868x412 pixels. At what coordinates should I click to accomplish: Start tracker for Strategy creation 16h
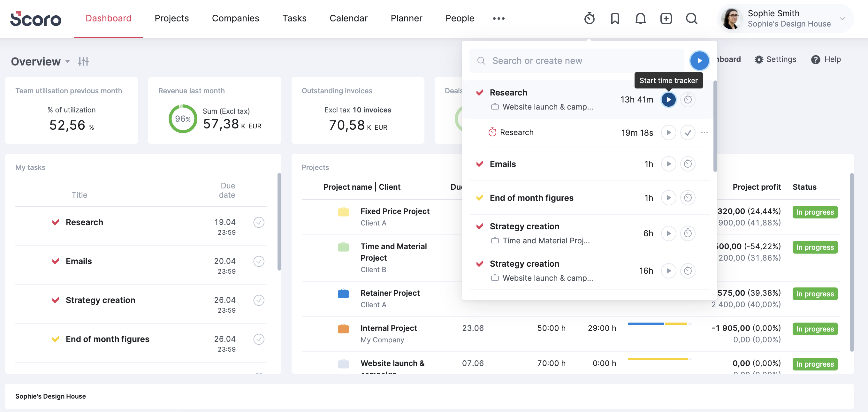click(x=668, y=271)
